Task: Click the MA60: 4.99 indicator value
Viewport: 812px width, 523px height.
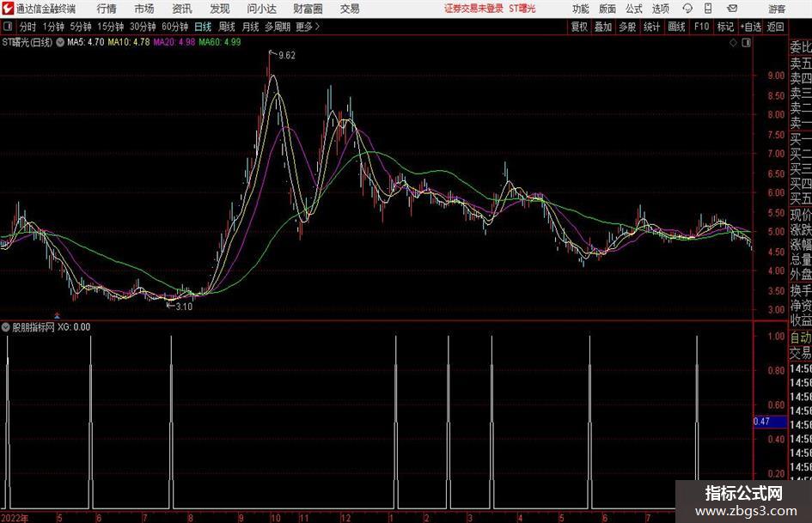Action: pos(220,42)
